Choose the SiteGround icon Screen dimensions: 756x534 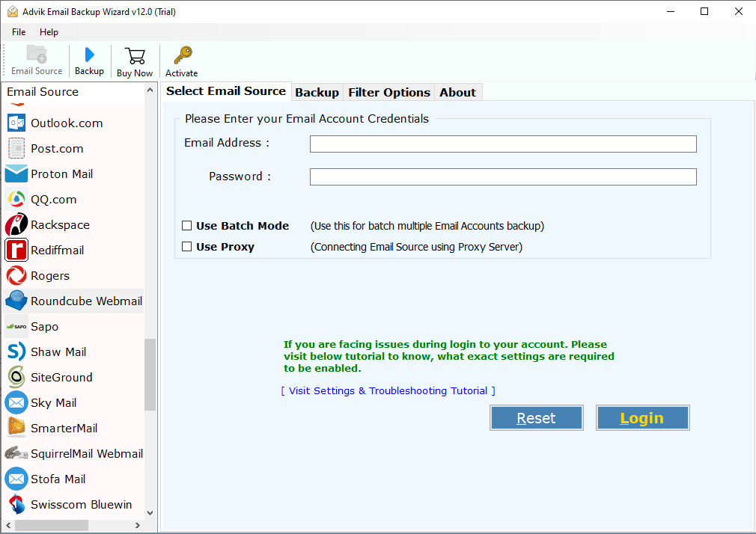(x=16, y=378)
